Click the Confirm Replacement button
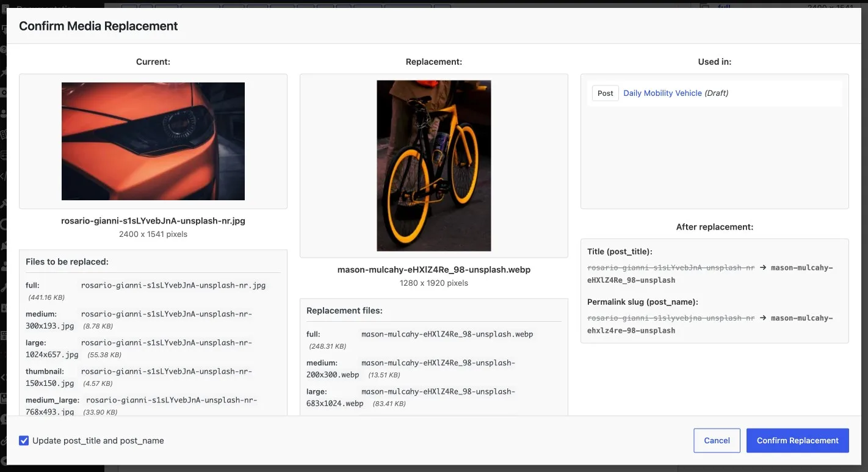The image size is (868, 472). tap(797, 440)
